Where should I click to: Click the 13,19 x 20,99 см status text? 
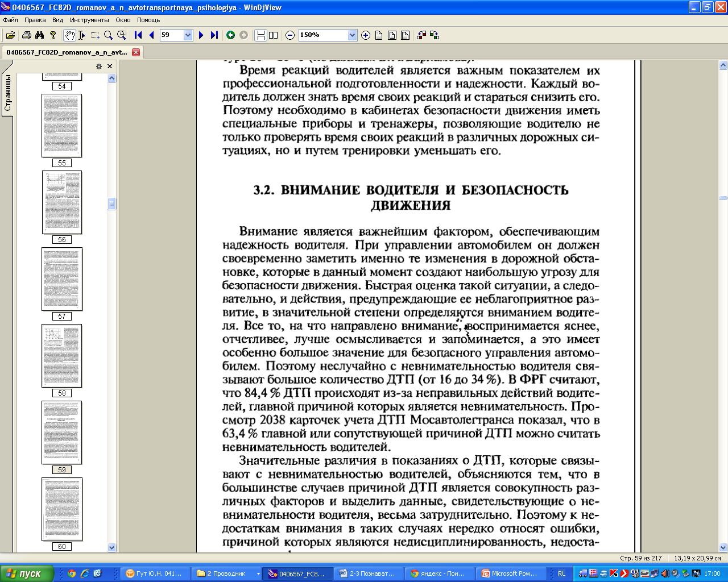(697, 558)
